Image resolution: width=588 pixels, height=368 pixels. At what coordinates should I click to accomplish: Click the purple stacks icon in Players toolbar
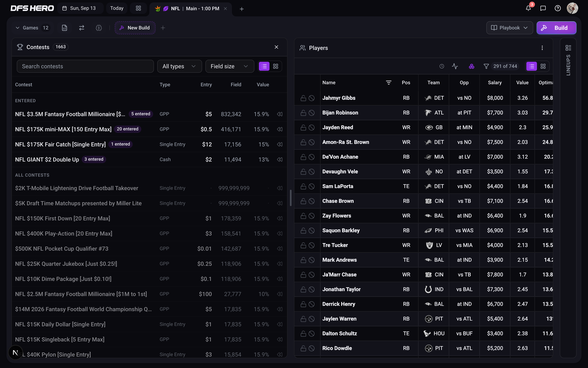point(471,66)
